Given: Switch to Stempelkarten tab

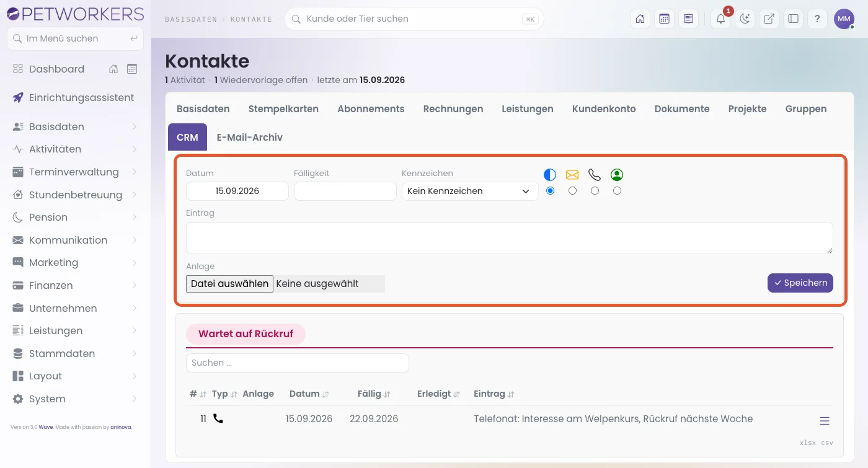Looking at the screenshot, I should [x=283, y=108].
